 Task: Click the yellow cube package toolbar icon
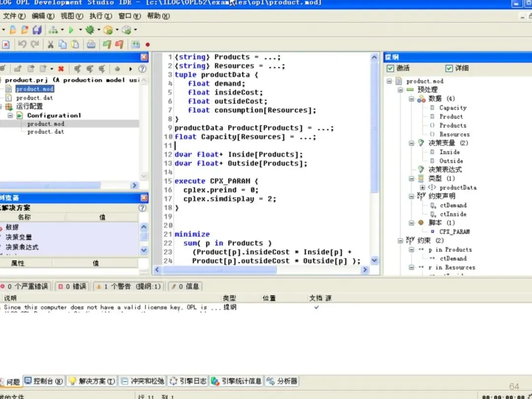tap(108, 30)
